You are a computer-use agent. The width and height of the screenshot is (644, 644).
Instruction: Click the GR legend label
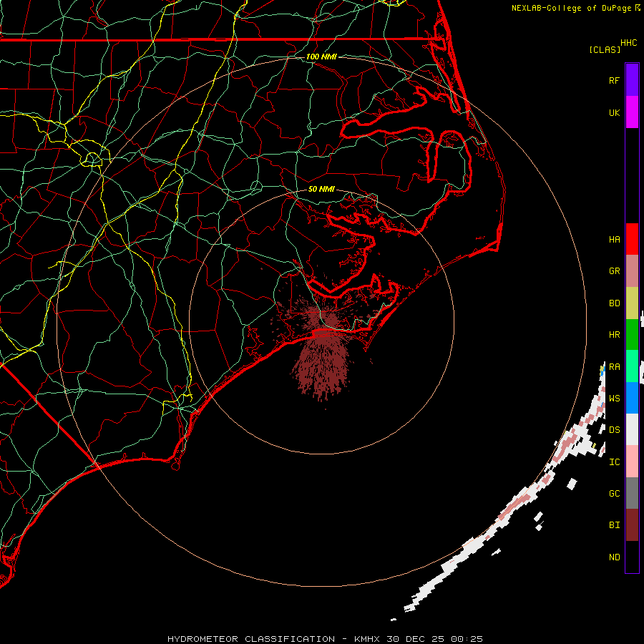pyautogui.click(x=614, y=271)
